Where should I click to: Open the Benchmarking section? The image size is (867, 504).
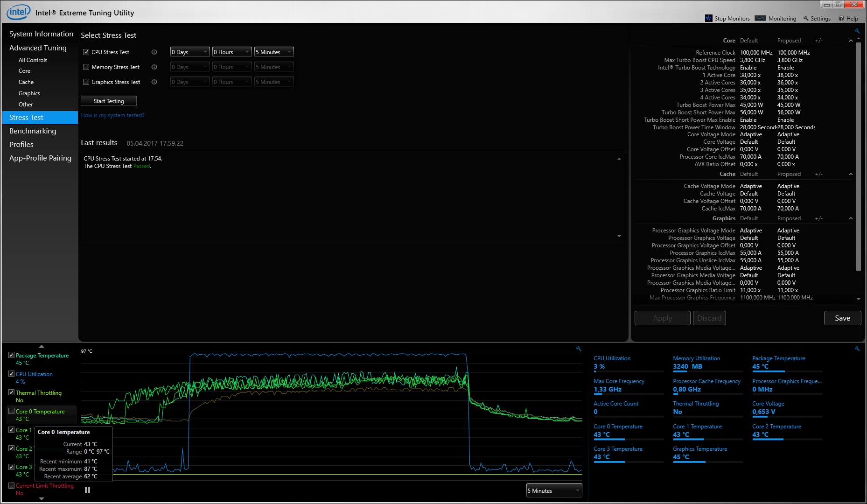(x=33, y=131)
